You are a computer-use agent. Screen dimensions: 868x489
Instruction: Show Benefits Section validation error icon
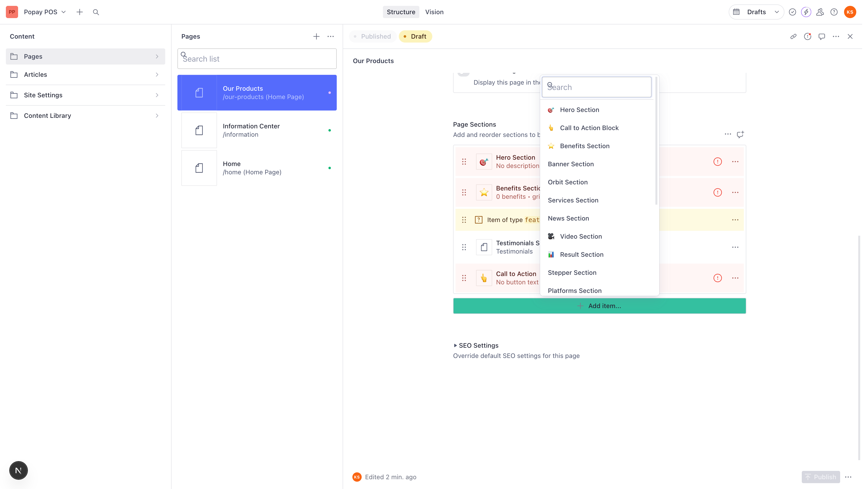click(717, 192)
